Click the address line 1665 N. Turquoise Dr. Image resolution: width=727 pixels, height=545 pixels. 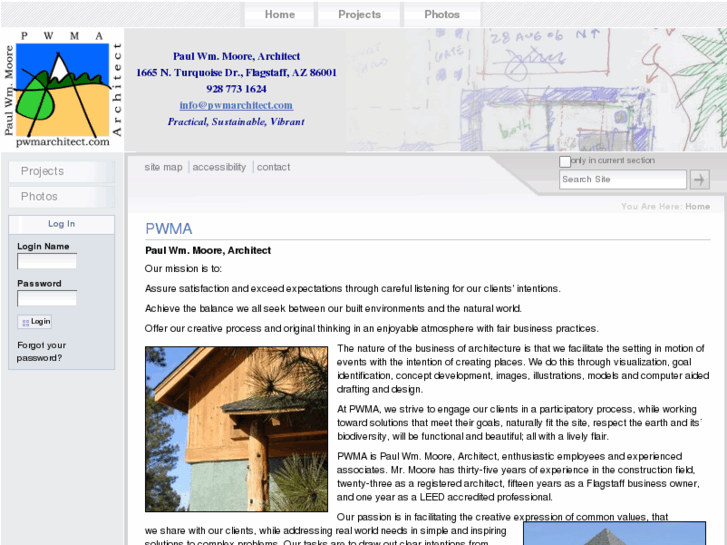pyautogui.click(x=236, y=73)
